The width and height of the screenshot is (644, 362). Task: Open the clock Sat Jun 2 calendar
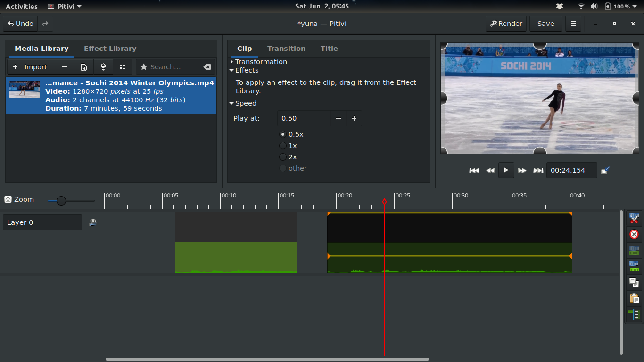coord(322,7)
